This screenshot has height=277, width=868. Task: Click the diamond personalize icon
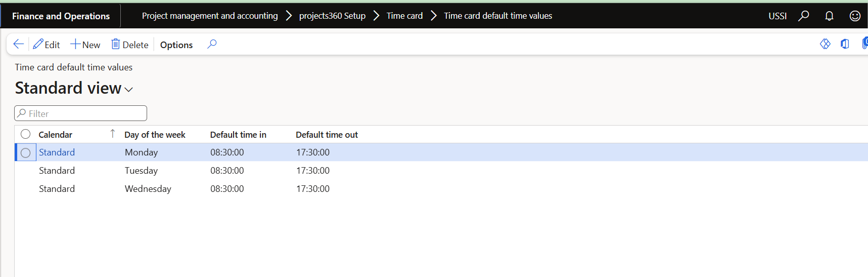tap(825, 45)
